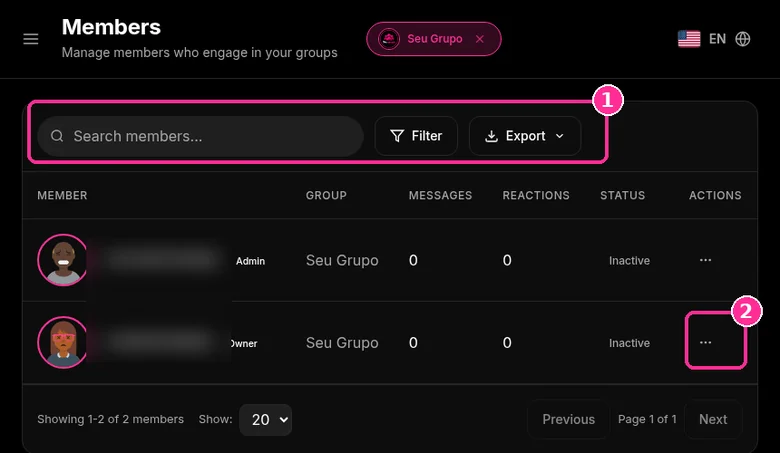This screenshot has height=453, width=780.
Task: Click Showing 1-2 of 2 members text
Action: coord(110,419)
